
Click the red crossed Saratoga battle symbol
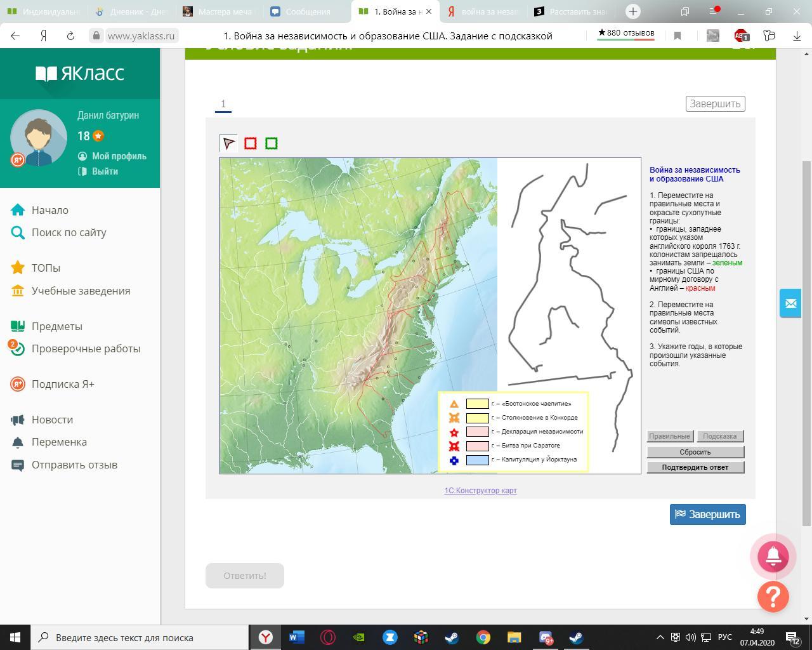[x=454, y=446]
